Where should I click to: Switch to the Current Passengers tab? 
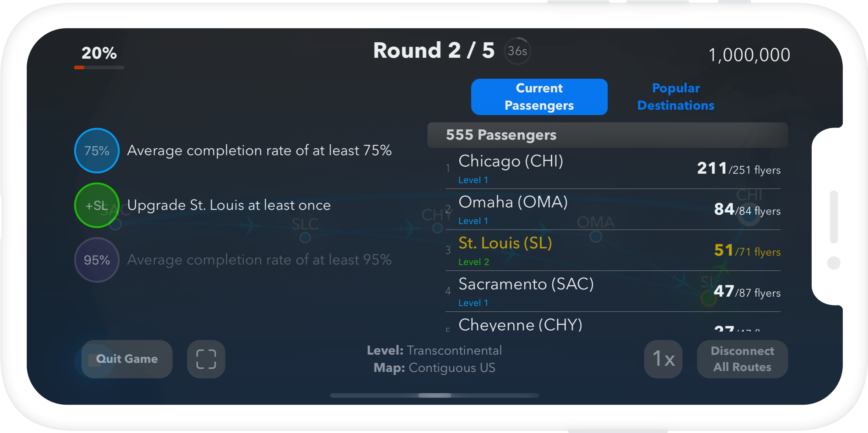(x=539, y=97)
